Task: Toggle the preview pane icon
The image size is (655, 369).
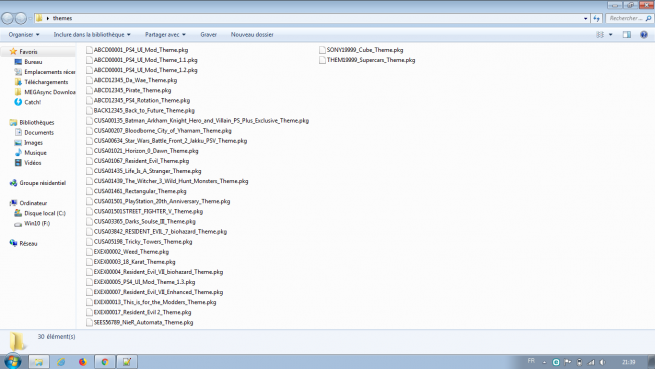Action: point(627,35)
